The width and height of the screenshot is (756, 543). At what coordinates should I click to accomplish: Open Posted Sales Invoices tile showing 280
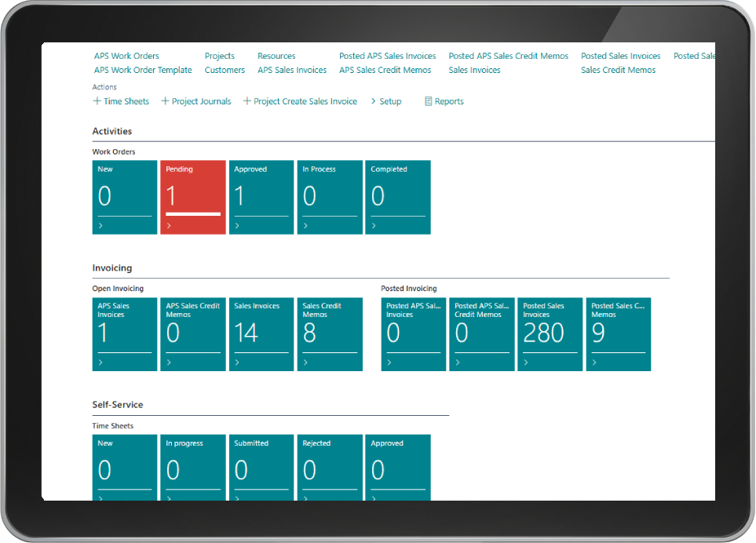click(x=550, y=334)
